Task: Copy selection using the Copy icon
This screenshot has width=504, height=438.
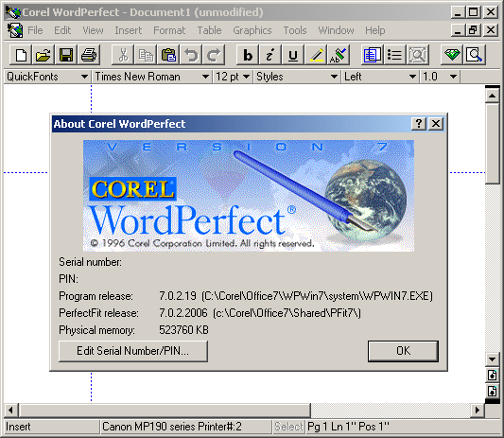Action: click(x=146, y=55)
